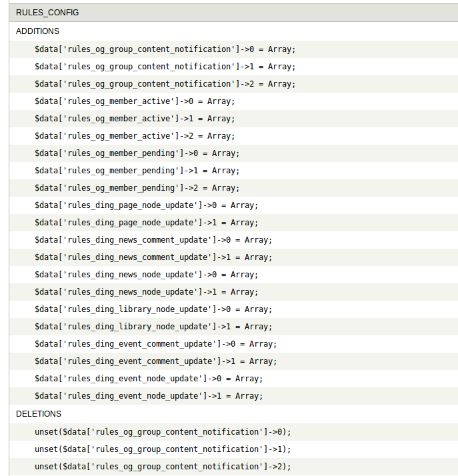Select the rules_ding_page_node_update ->1 line
Image resolution: width=458 pixels, height=476 pixels.
146,223
